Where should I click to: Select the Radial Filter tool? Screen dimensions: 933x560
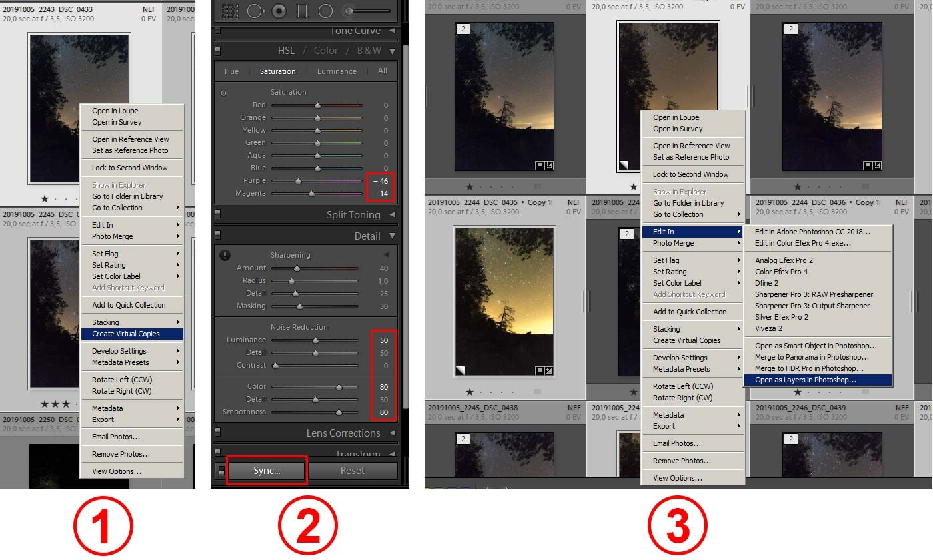click(x=326, y=10)
